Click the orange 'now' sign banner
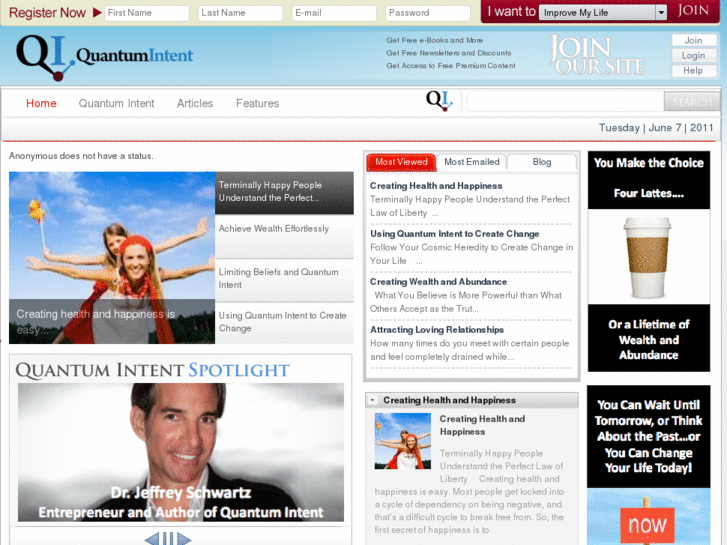 (647, 524)
